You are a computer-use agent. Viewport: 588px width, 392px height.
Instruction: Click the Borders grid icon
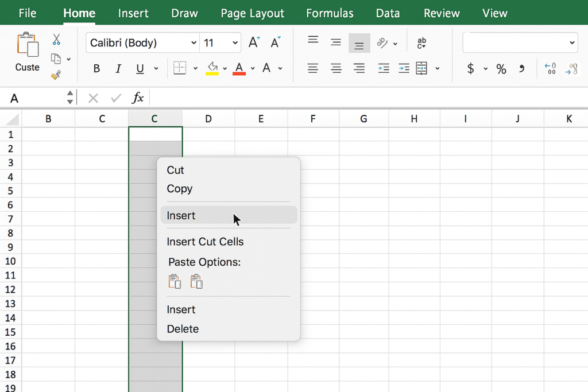[180, 68]
